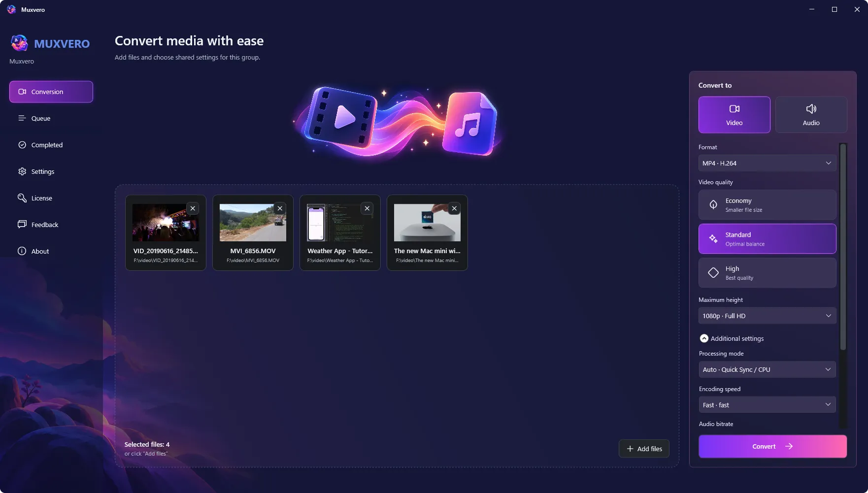
Task: Open the Settings page
Action: tap(51, 171)
